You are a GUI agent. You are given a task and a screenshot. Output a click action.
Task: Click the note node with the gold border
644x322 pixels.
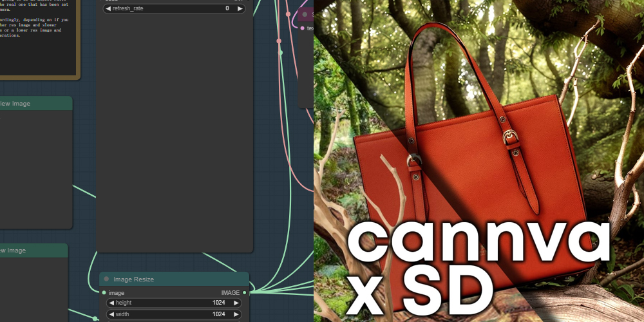40,40
